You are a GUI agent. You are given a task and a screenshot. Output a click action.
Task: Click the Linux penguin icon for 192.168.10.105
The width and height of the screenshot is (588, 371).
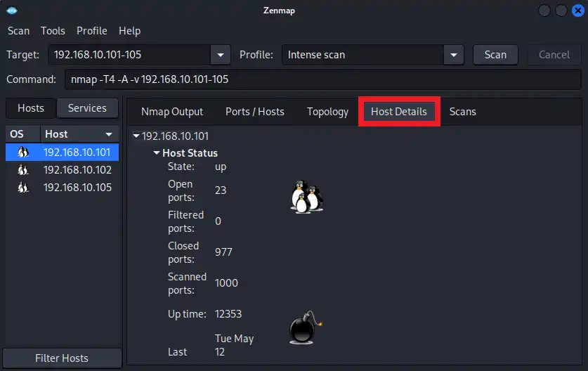23,187
